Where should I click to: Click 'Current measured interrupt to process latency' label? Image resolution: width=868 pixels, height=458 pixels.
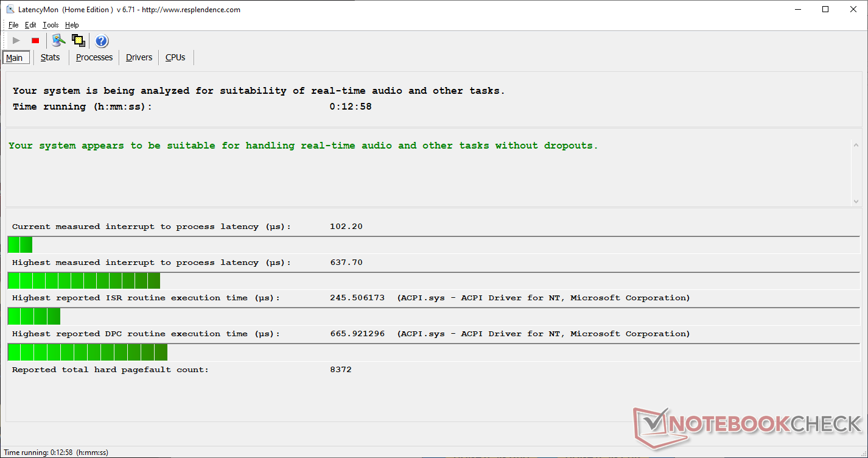pyautogui.click(x=152, y=227)
